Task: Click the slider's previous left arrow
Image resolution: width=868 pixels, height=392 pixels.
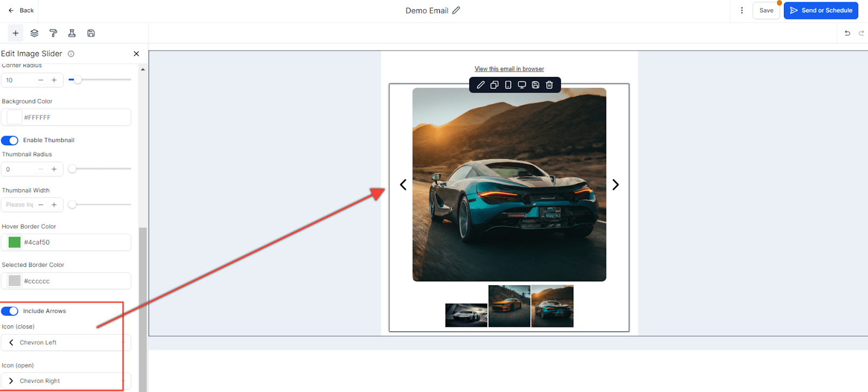Action: (403, 185)
